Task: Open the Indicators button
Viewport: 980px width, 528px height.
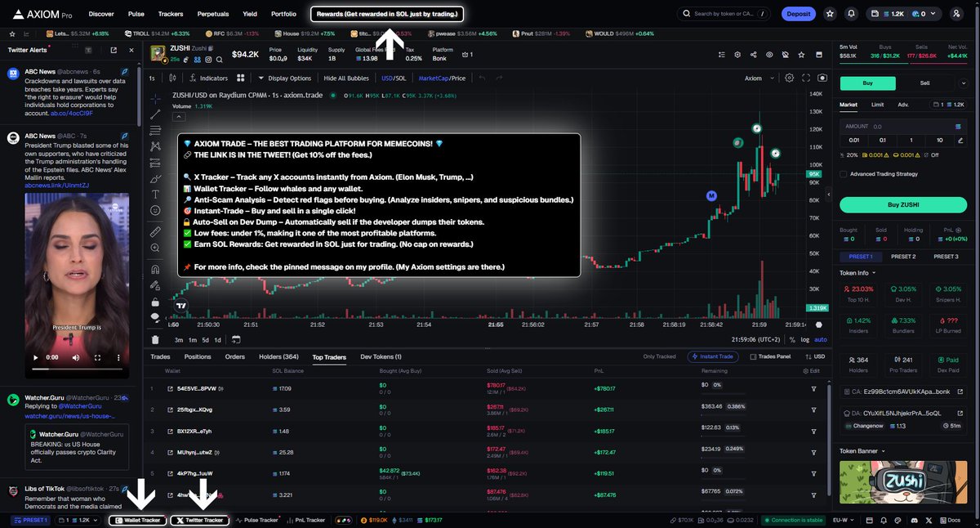Action: [x=207, y=78]
